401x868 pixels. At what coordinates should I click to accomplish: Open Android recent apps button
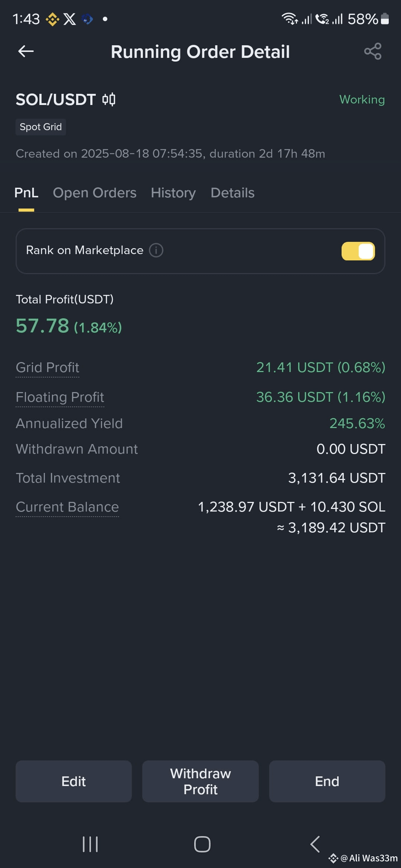pyautogui.click(x=90, y=844)
